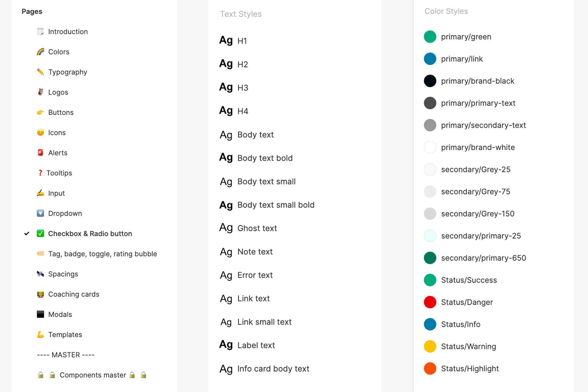Select the Link small text style
This screenshot has width=588, height=392.
click(x=265, y=322)
